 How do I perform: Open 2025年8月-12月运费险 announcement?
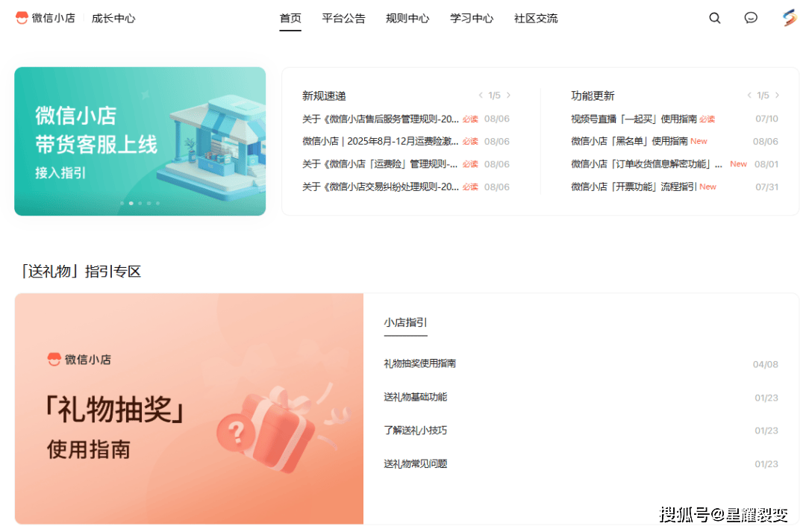click(x=381, y=141)
